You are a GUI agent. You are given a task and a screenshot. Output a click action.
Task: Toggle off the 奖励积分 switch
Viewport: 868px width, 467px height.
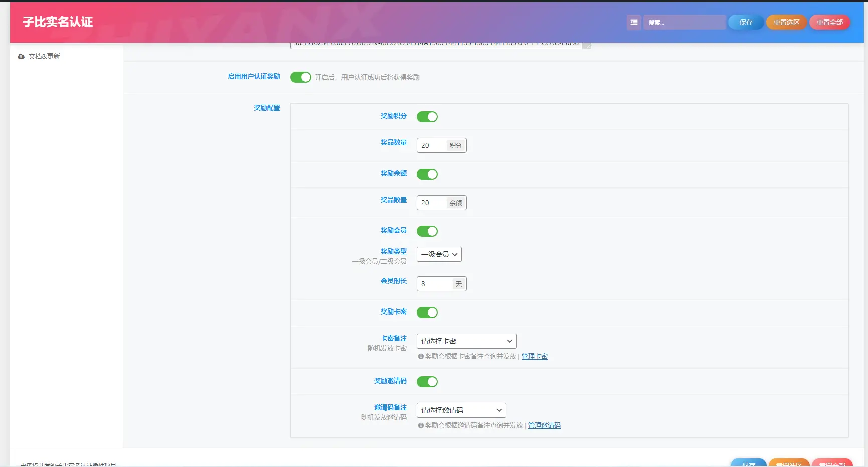tap(427, 116)
